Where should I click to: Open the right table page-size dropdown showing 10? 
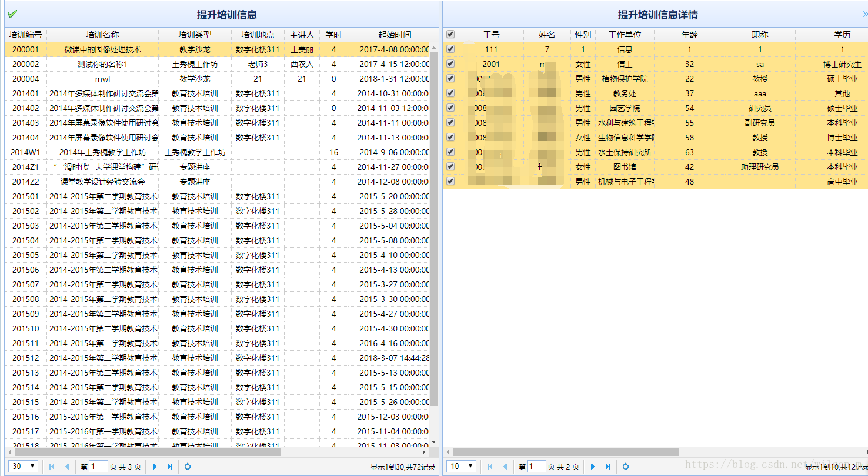tap(461, 465)
